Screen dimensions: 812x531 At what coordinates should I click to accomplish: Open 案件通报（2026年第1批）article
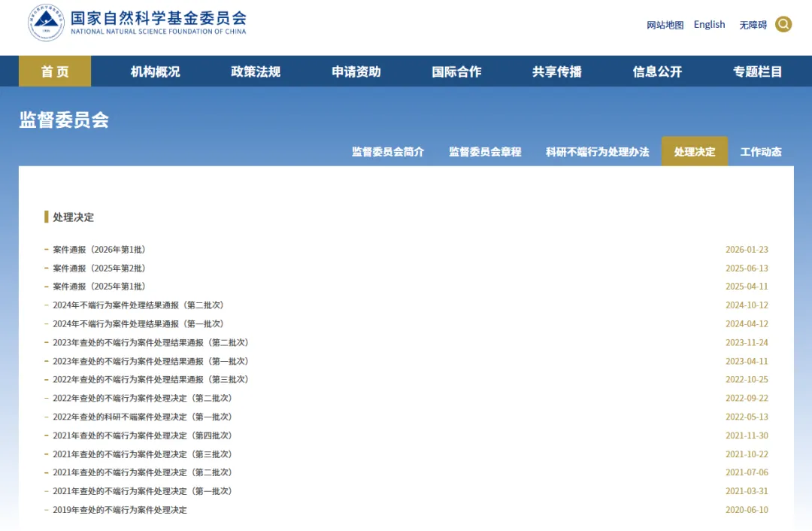(98, 250)
